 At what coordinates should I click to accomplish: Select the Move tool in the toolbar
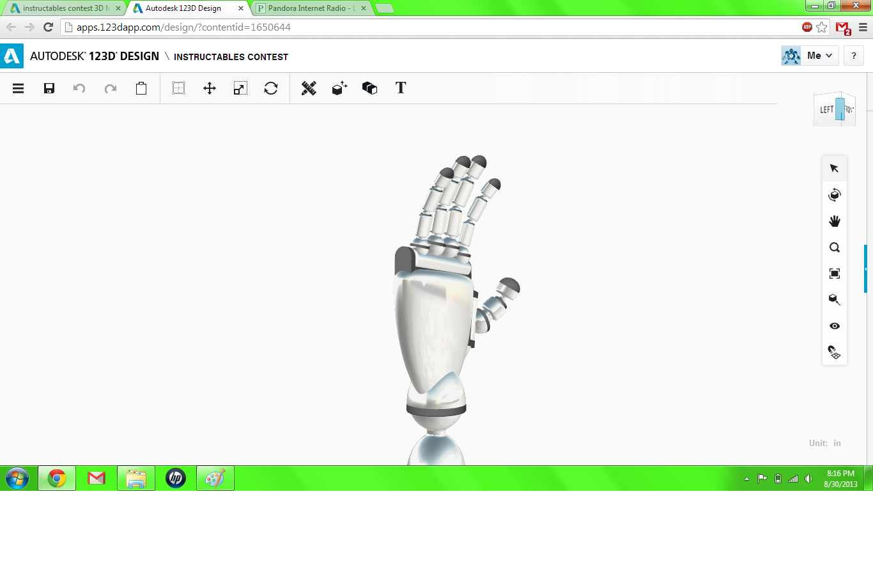210,88
